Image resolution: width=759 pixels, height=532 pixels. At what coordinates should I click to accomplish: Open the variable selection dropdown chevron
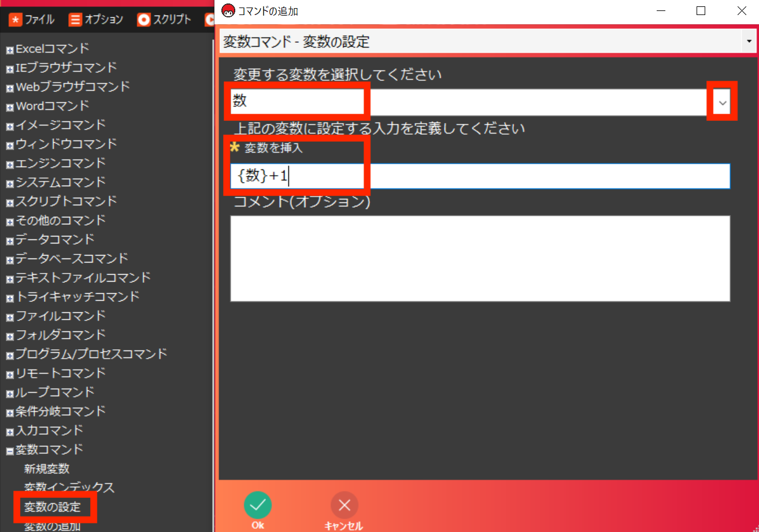click(722, 102)
